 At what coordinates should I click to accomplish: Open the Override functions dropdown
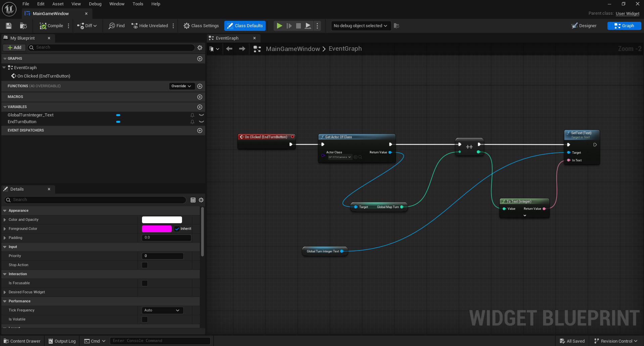[182, 86]
